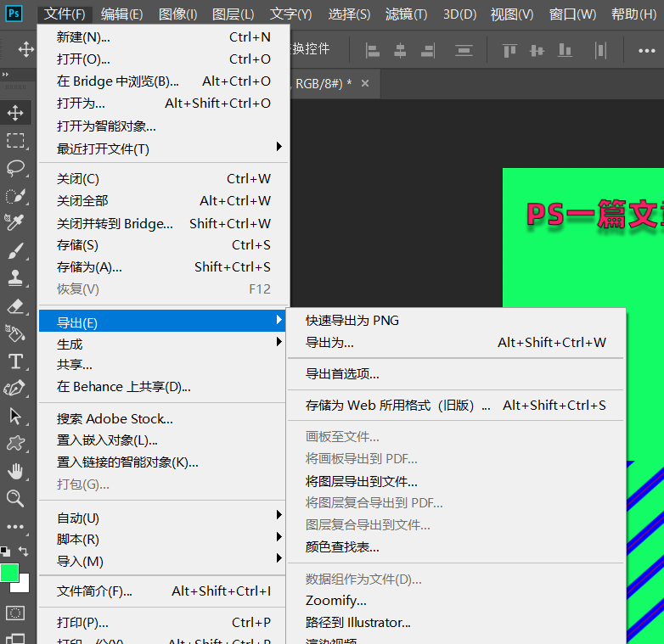Open the 图层(L) menu
The width and height of the screenshot is (664, 644).
(x=233, y=14)
